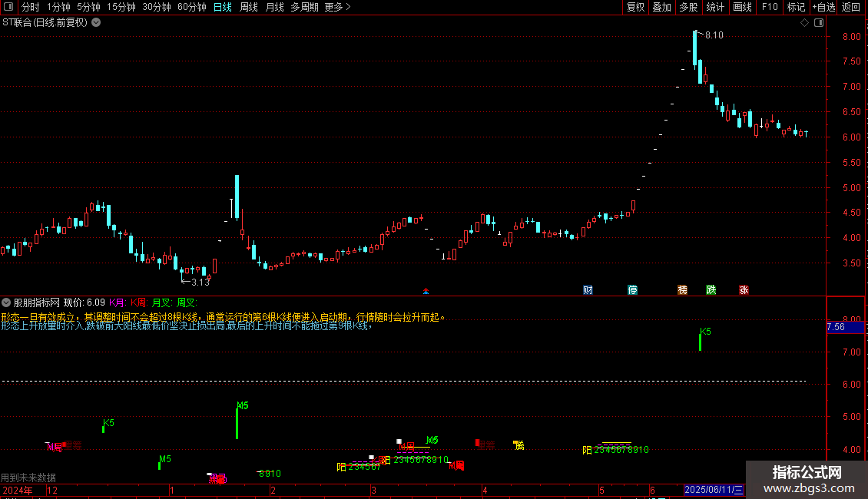The image size is (868, 499).
Task: Add stock via +自选 button
Action: click(x=823, y=7)
